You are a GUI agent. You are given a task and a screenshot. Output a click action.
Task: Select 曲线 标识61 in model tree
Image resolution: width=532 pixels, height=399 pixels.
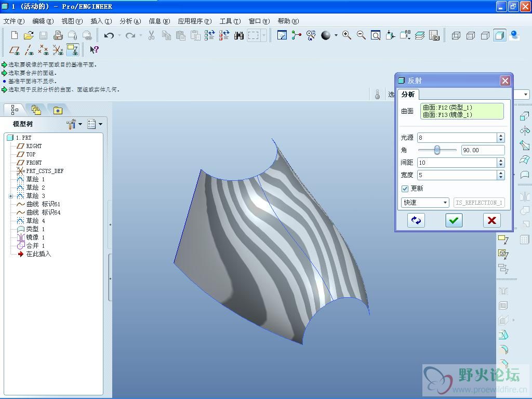coord(43,204)
